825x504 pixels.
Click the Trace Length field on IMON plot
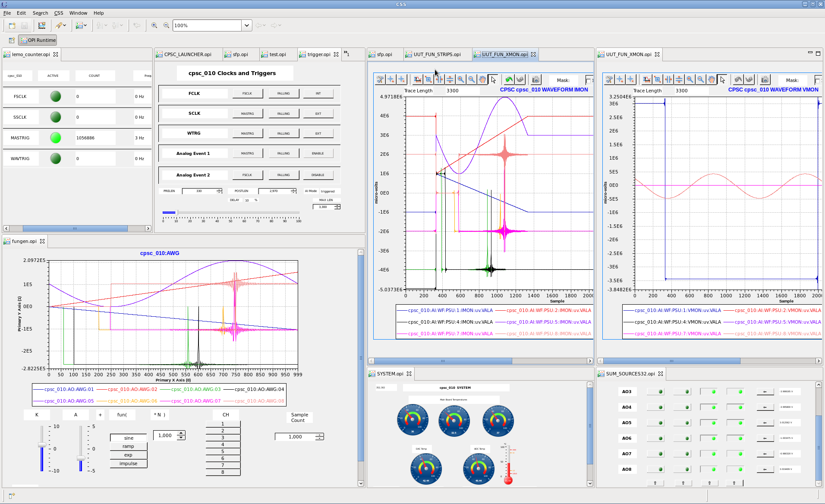462,91
